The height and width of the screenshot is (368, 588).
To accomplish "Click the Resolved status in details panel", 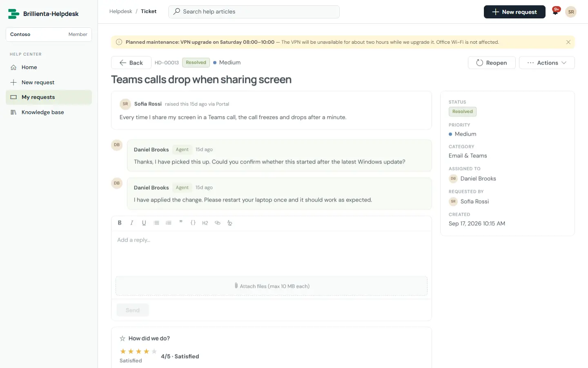I will coord(463,112).
